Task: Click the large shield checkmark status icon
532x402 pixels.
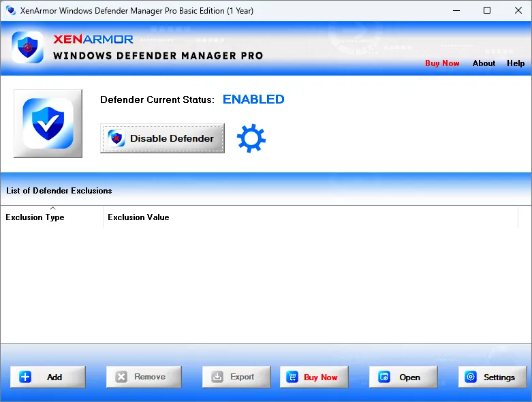Action: tap(48, 123)
